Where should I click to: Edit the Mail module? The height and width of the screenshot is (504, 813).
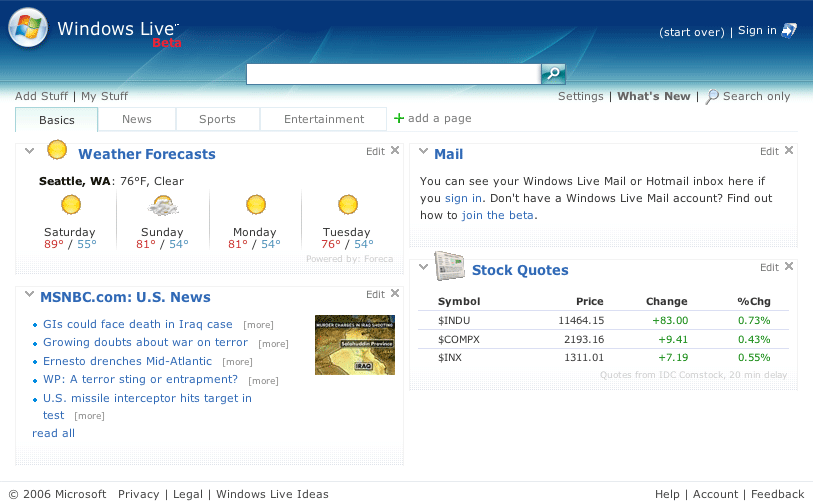coord(769,151)
